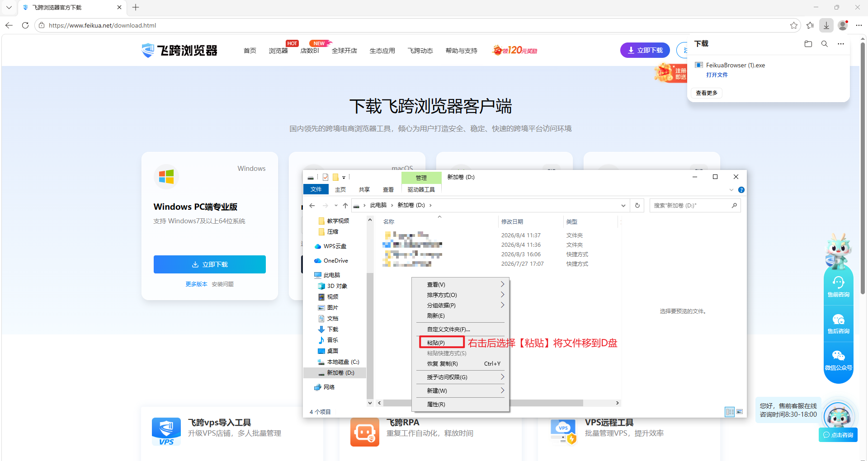Viewport: 868px width, 461px height.
Task: Click the orange 飞跨RPA robot icon
Action: (x=365, y=432)
